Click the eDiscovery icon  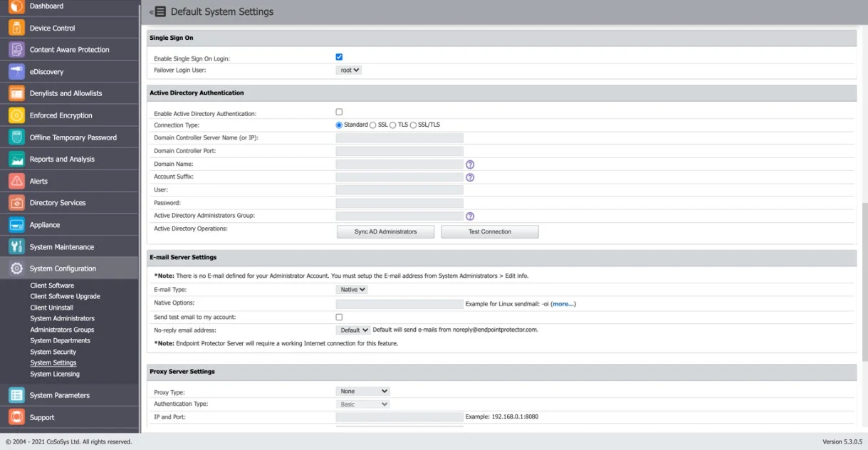pyautogui.click(x=16, y=72)
